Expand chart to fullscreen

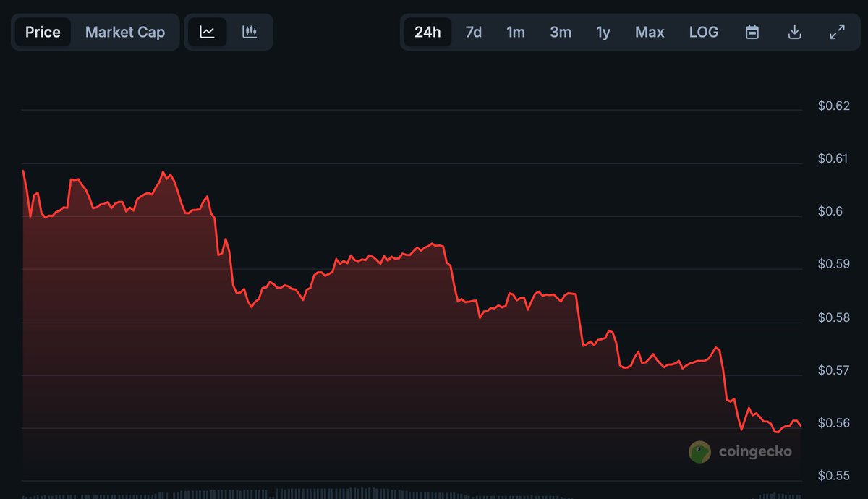coord(837,32)
